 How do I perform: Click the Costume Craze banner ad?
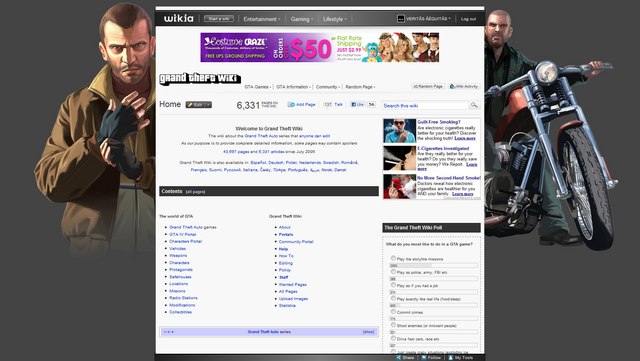[320, 47]
